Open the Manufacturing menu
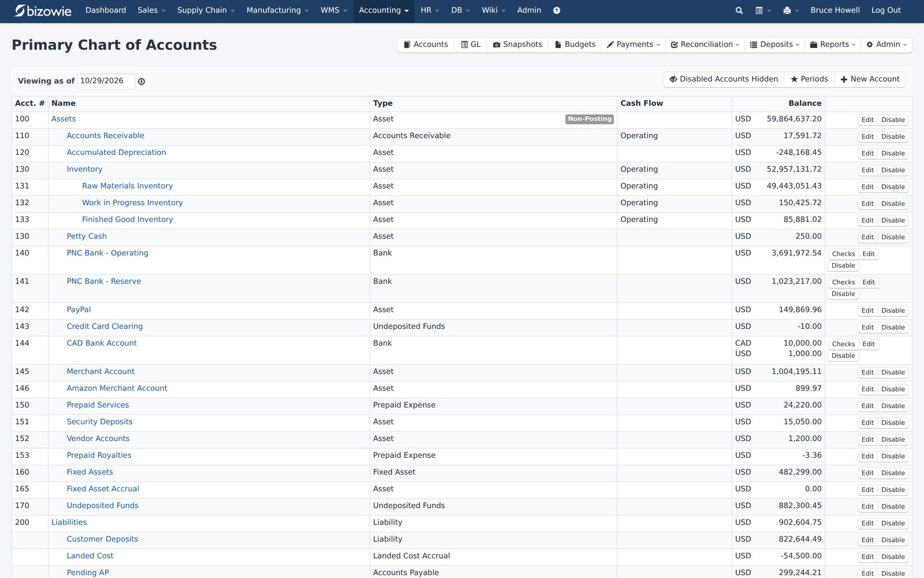 point(277,10)
